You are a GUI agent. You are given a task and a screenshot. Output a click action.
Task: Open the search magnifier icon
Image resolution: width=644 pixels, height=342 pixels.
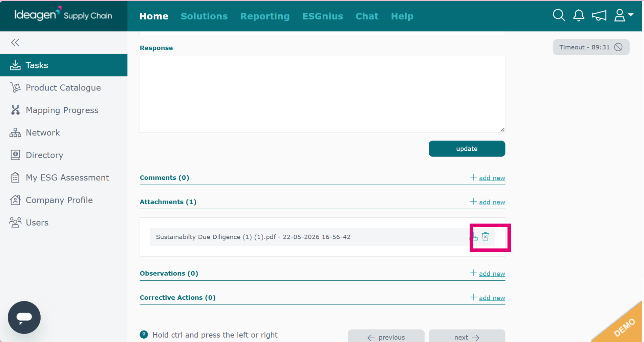tap(559, 15)
